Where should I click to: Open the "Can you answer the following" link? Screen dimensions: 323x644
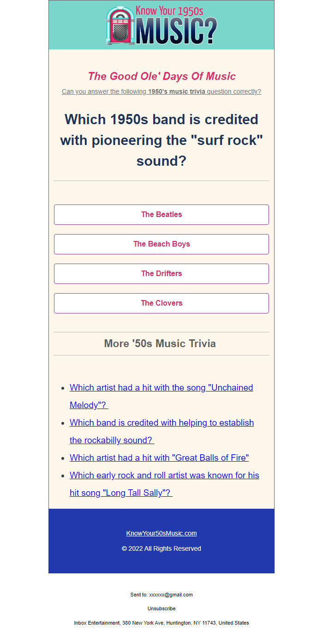click(x=161, y=91)
